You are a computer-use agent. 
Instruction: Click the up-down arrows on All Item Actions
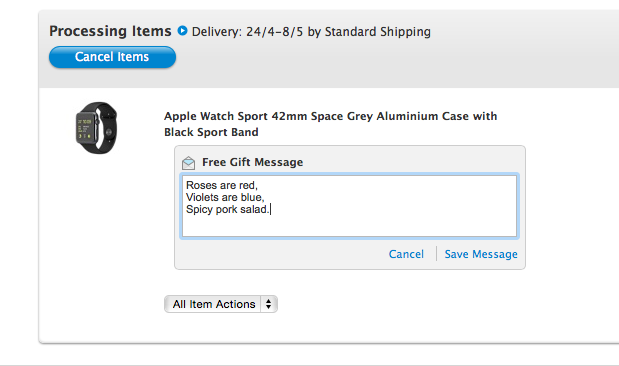pyautogui.click(x=268, y=304)
